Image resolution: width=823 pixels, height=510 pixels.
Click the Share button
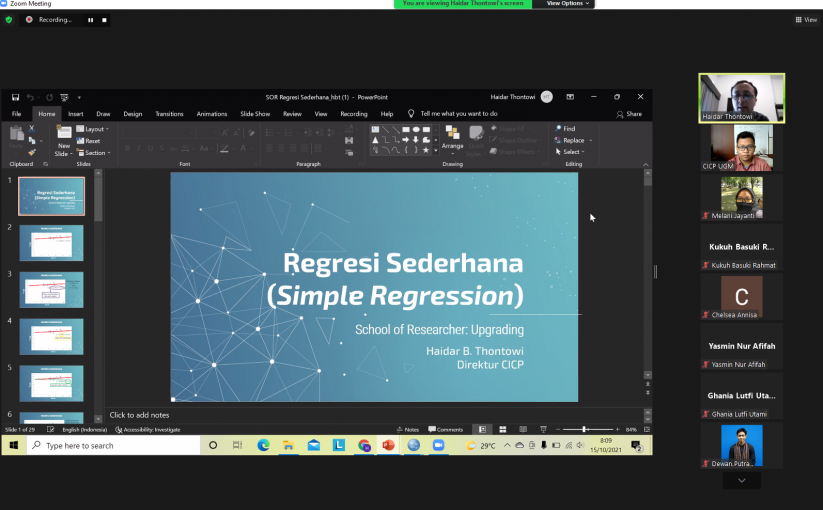coord(629,114)
